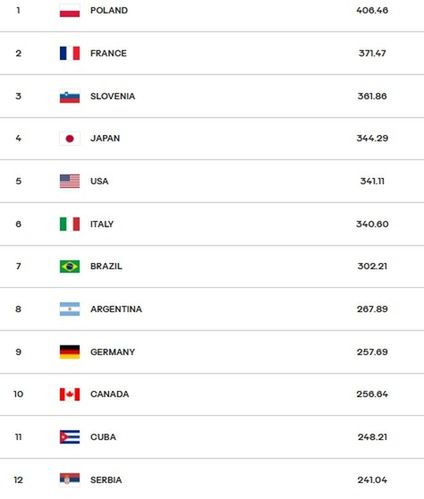Click Serbia's score 241.04
This screenshot has width=424, height=499.
click(372, 480)
